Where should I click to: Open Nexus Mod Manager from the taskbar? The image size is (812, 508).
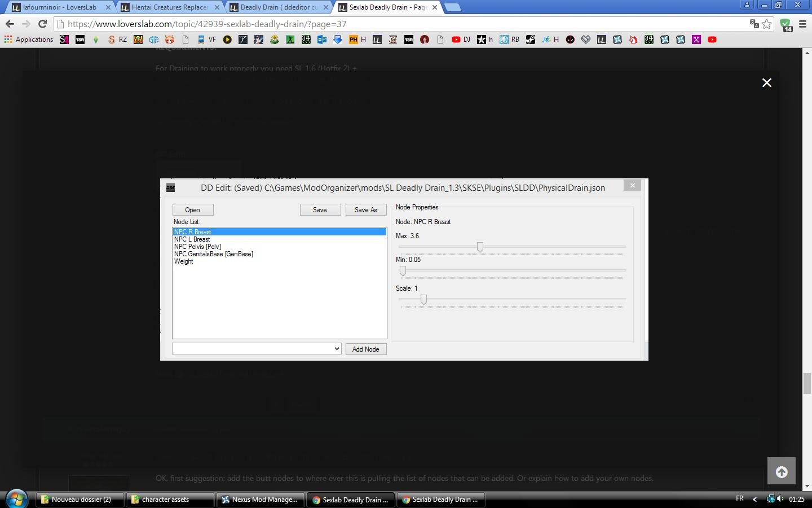click(260, 500)
